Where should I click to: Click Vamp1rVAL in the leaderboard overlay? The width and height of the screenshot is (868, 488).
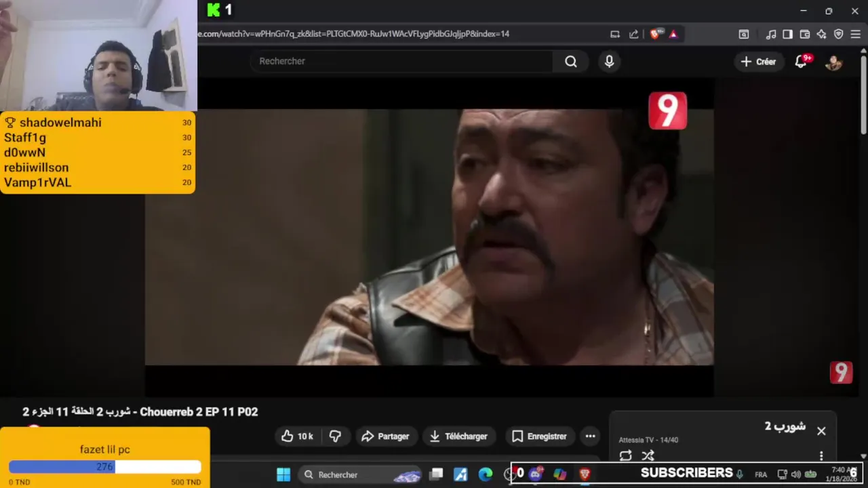pyautogui.click(x=37, y=182)
